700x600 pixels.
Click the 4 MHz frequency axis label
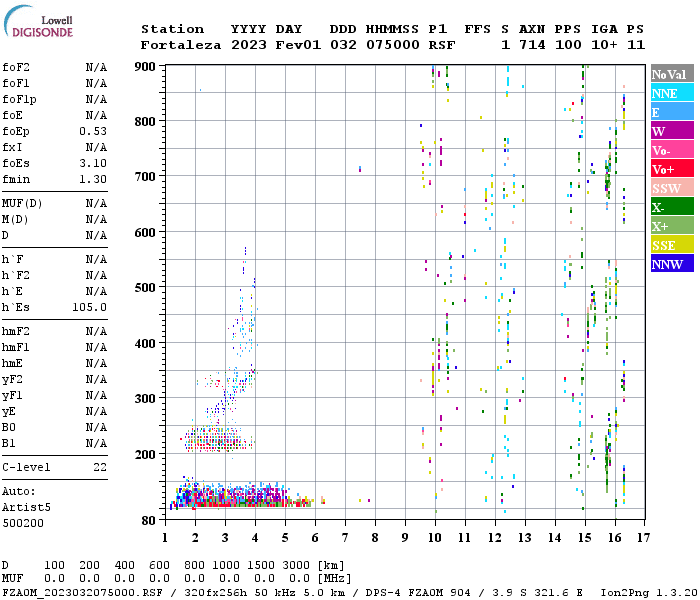(255, 538)
